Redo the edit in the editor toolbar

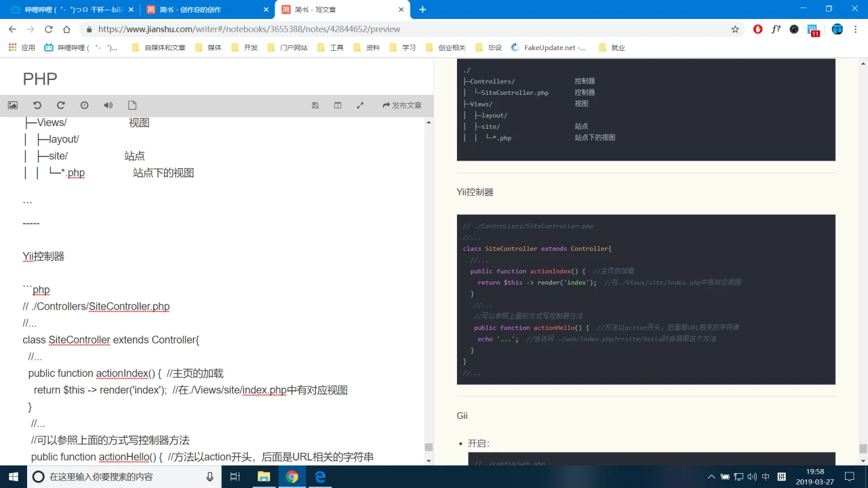click(60, 105)
